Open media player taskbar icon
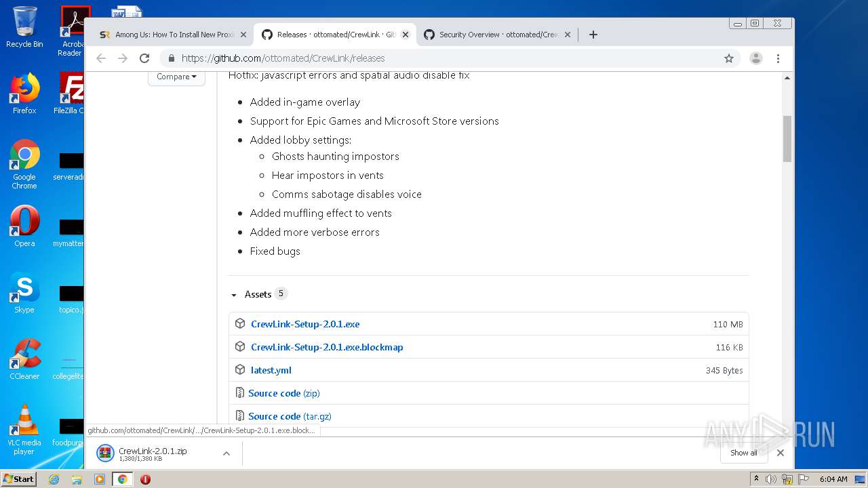Viewport: 868px width, 488px height. [100, 479]
